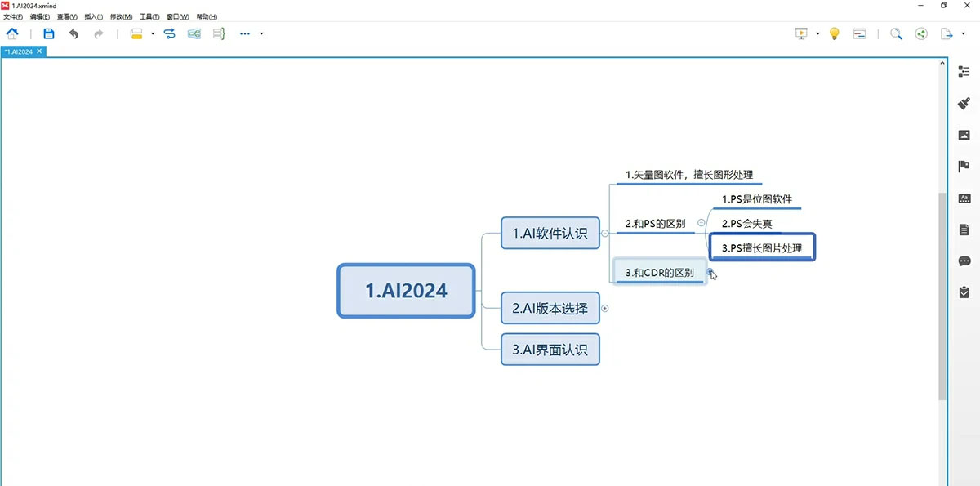Select subtopic 3.和CDR的区别
Image resolution: width=980 pixels, height=486 pixels.
coord(659,272)
